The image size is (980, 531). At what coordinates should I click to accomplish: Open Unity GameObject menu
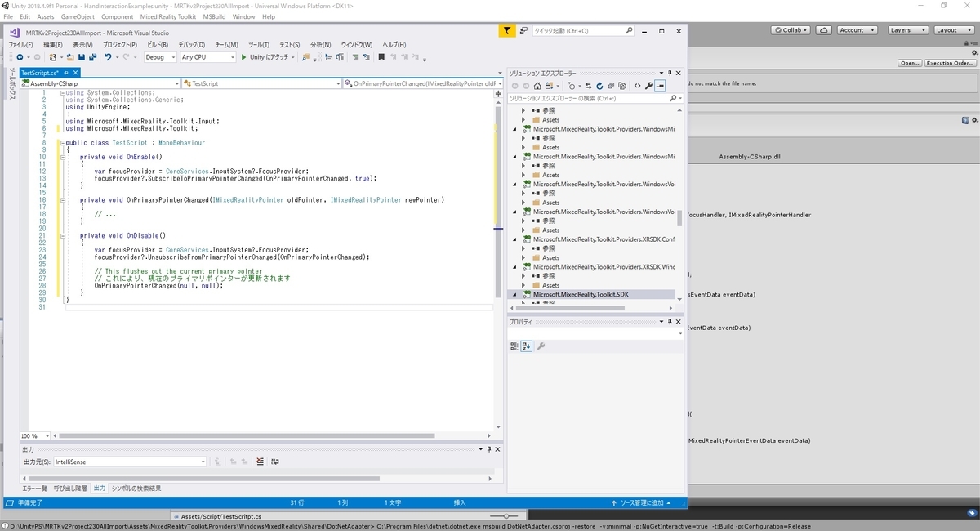click(78, 16)
